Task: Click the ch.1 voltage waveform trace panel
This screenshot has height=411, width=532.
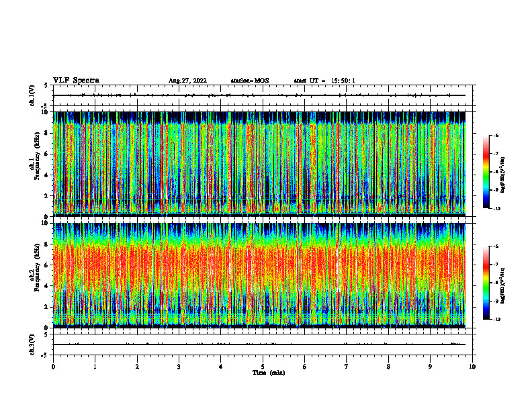Action: (263, 95)
